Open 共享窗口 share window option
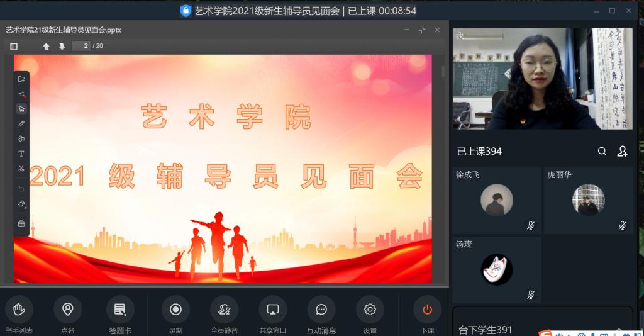 [272, 310]
